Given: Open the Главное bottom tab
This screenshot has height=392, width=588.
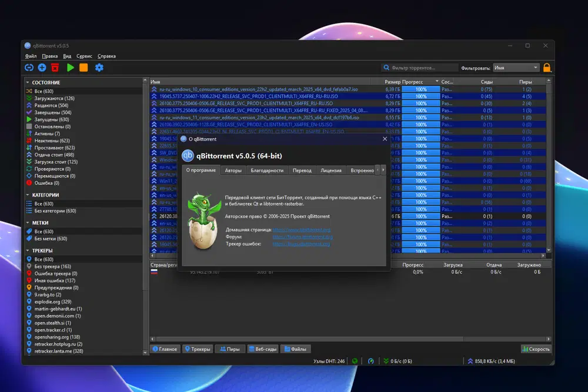Looking at the screenshot, I should pyautogui.click(x=165, y=349).
